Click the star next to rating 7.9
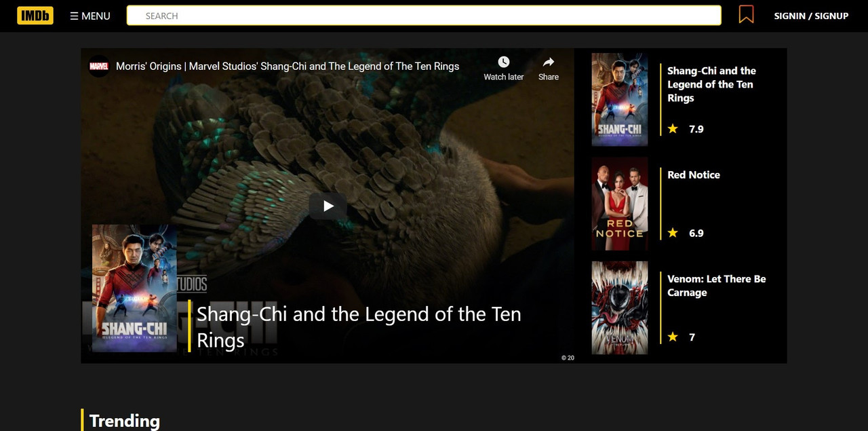This screenshot has height=431, width=868. click(673, 128)
